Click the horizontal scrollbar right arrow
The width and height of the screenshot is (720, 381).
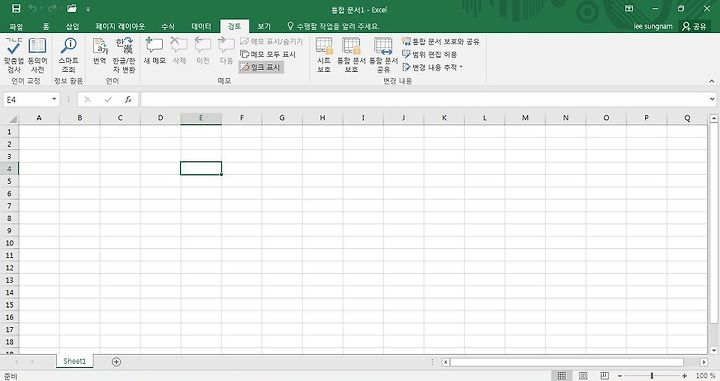[x=704, y=362]
